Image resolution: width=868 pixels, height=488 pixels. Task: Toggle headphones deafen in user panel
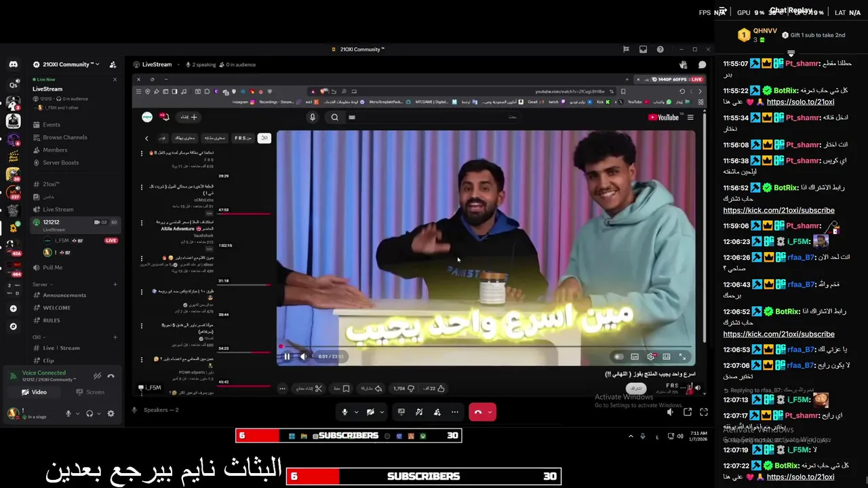[90, 413]
